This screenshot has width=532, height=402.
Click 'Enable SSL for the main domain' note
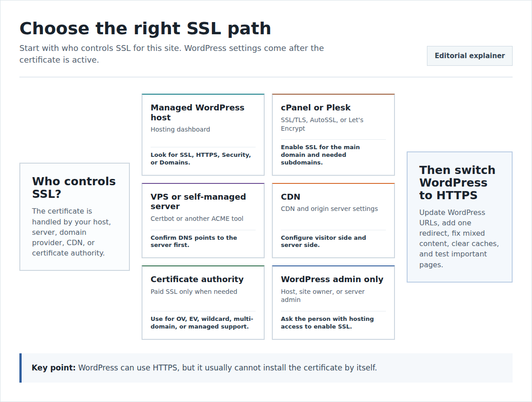(x=320, y=155)
